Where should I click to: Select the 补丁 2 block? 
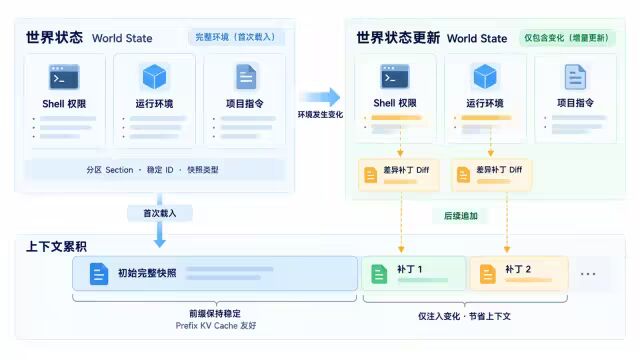tap(519, 273)
